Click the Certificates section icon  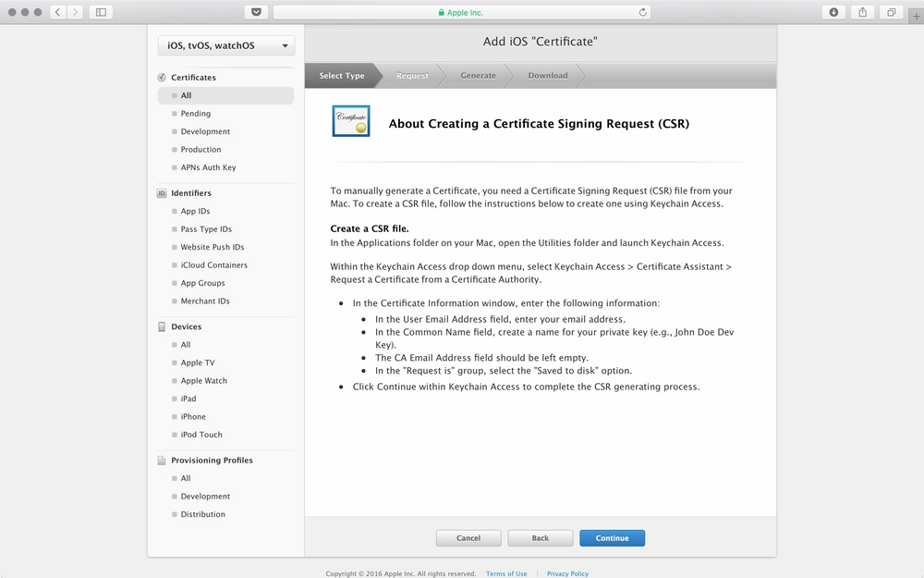click(162, 78)
